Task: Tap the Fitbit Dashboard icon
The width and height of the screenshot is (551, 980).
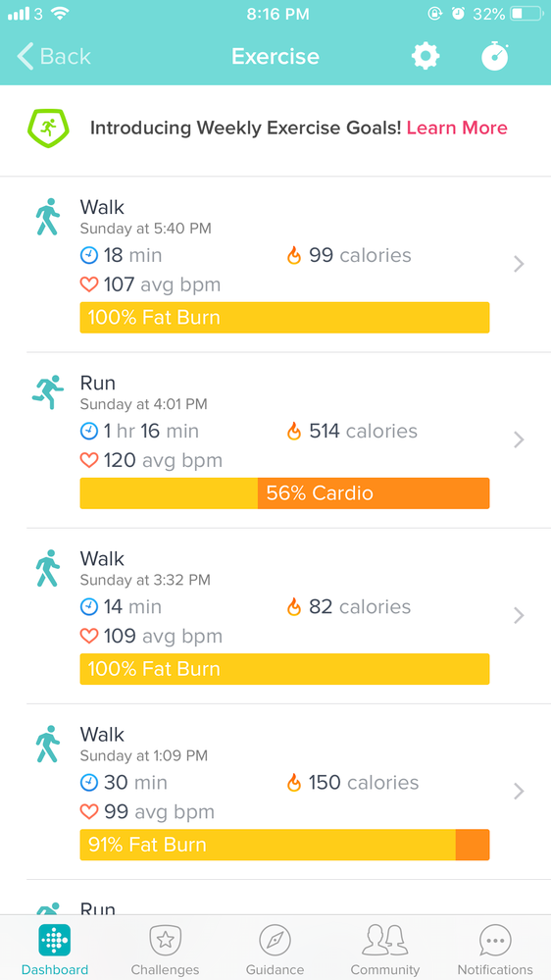Action: [x=54, y=940]
